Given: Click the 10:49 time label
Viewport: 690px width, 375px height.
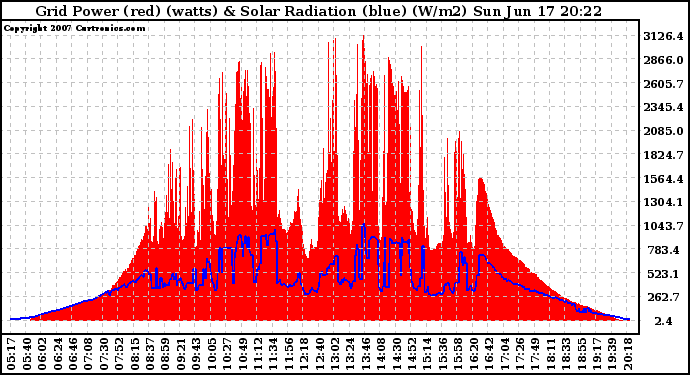Looking at the screenshot, I should (x=242, y=354).
